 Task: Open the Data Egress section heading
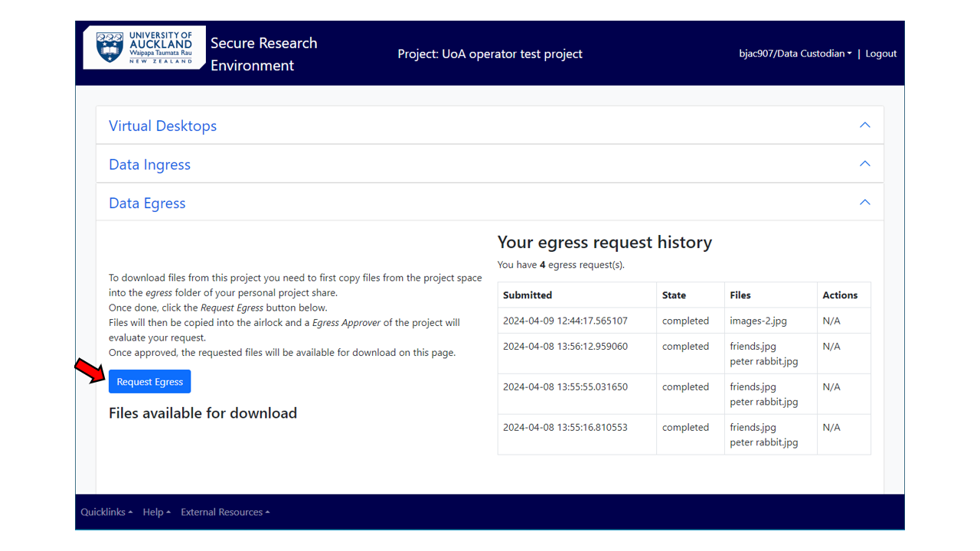(x=147, y=203)
